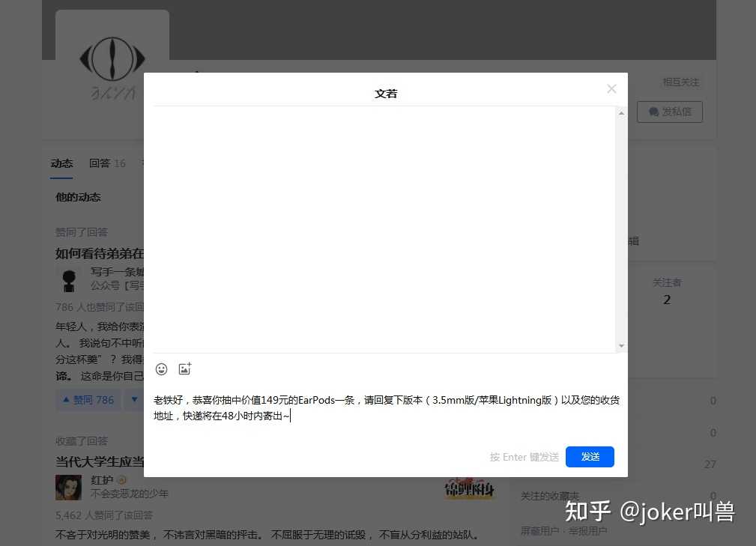
Task: Click the 锦鲤附身 thumbnail image
Action: pos(469,488)
